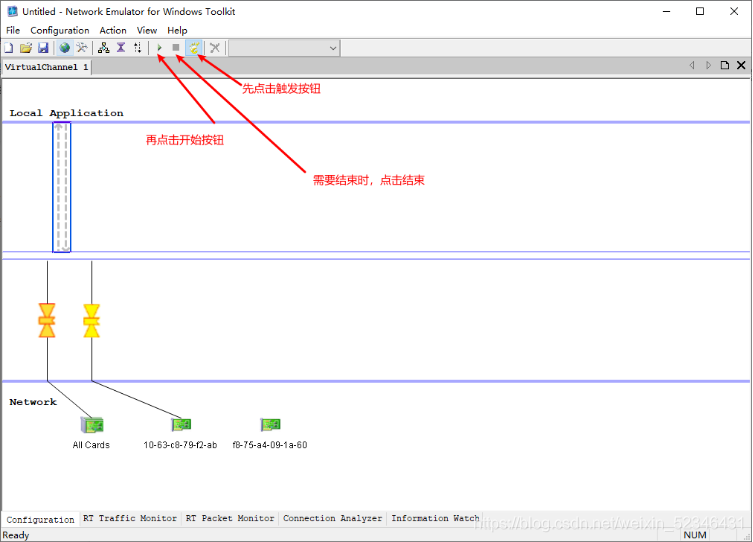
Task: Click the 10-63-c8-79-f2-ab label
Action: [180, 445]
